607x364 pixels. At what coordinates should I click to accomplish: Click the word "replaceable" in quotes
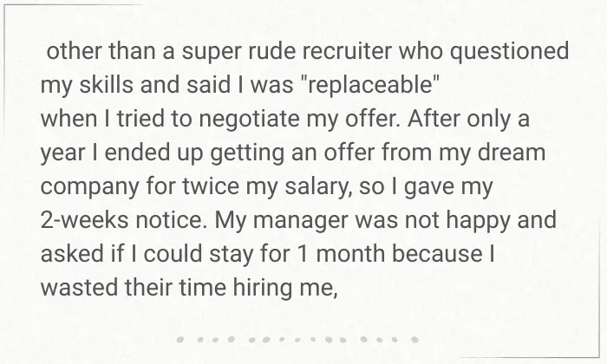[370, 85]
